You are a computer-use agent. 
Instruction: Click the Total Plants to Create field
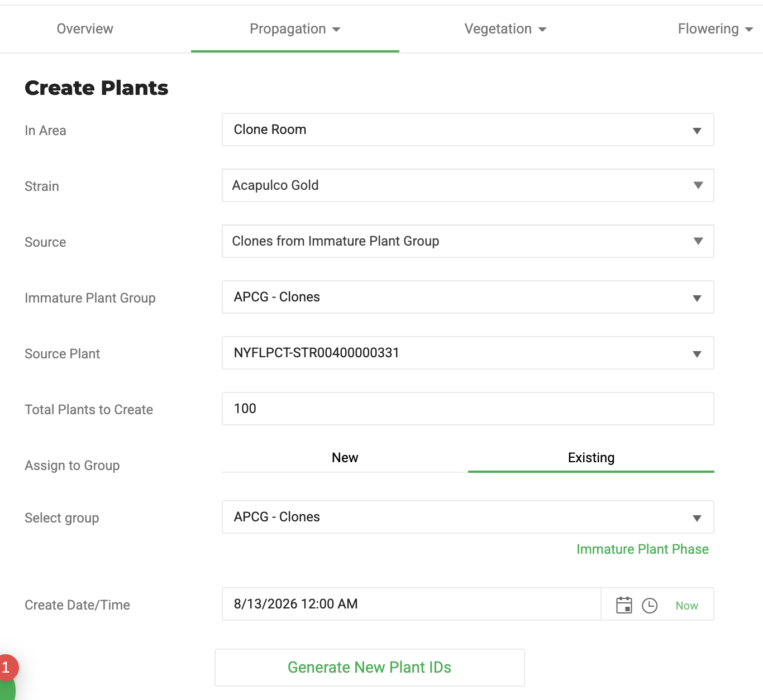tap(468, 409)
